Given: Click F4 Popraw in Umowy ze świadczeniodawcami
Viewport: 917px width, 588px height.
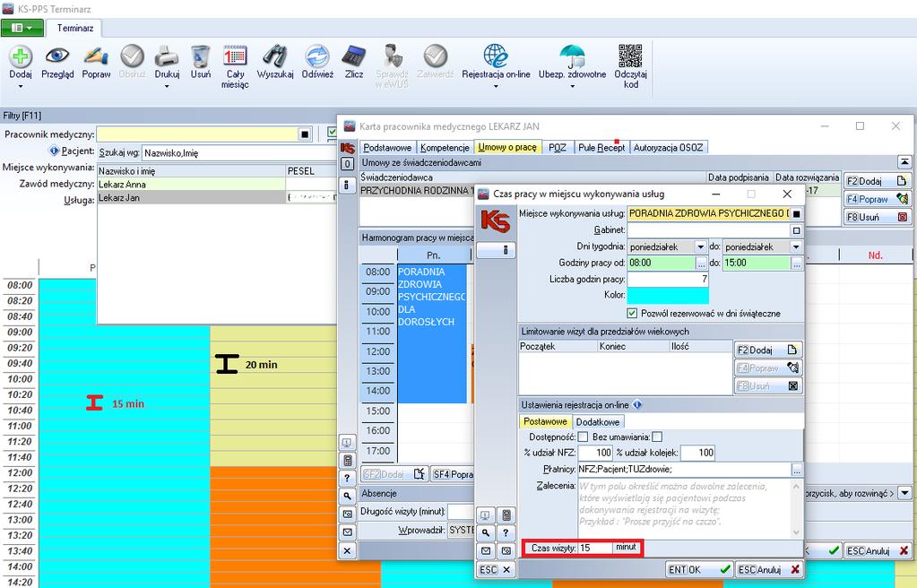Looking at the screenshot, I should [877, 199].
